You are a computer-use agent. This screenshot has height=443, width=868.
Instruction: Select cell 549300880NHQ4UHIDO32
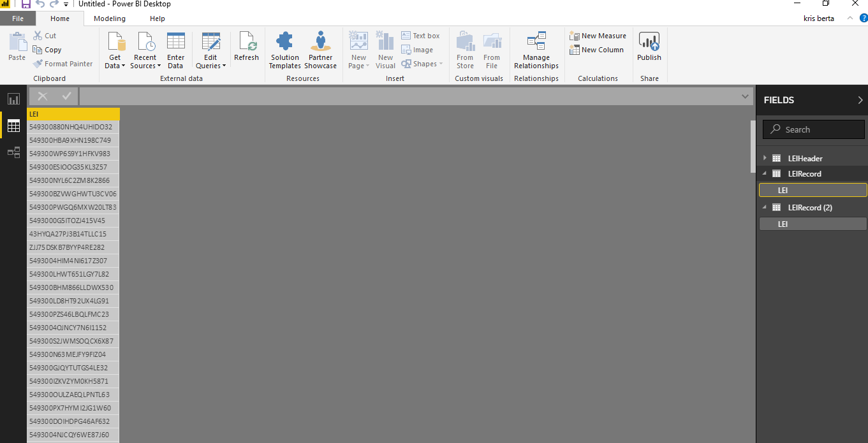[73, 127]
